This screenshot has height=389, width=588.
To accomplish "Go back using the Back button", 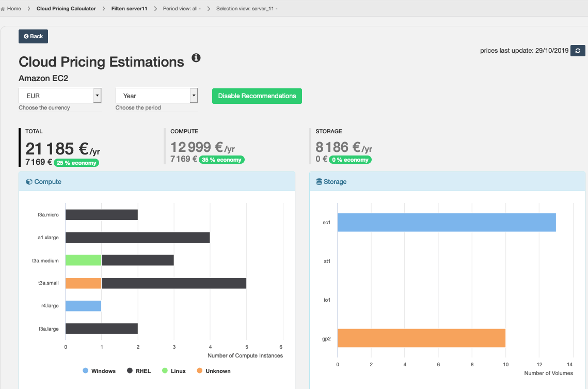I will 34,36.
